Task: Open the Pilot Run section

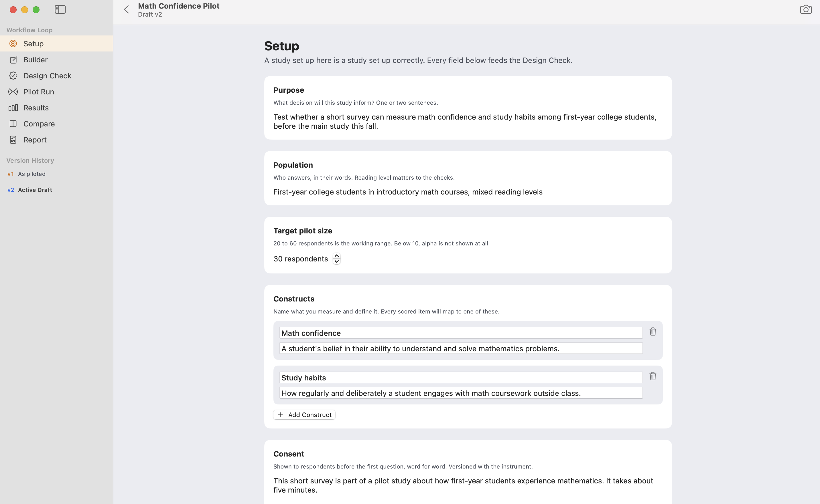Action: coord(56,92)
